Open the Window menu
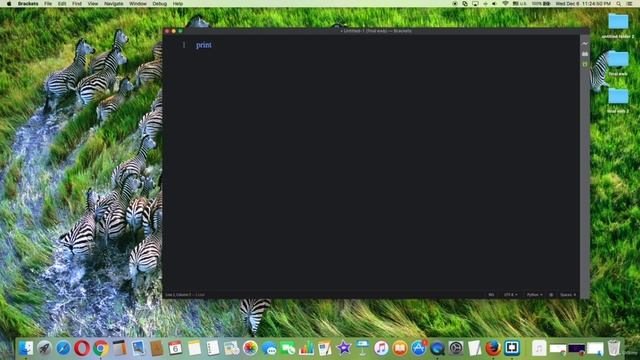The height and width of the screenshot is (360, 640). tap(138, 3)
